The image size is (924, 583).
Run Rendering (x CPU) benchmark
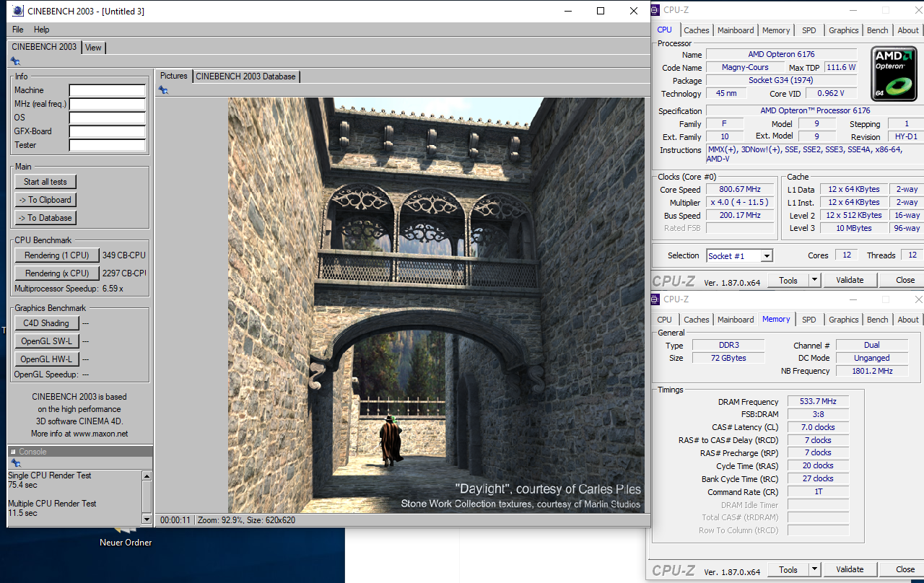click(57, 273)
